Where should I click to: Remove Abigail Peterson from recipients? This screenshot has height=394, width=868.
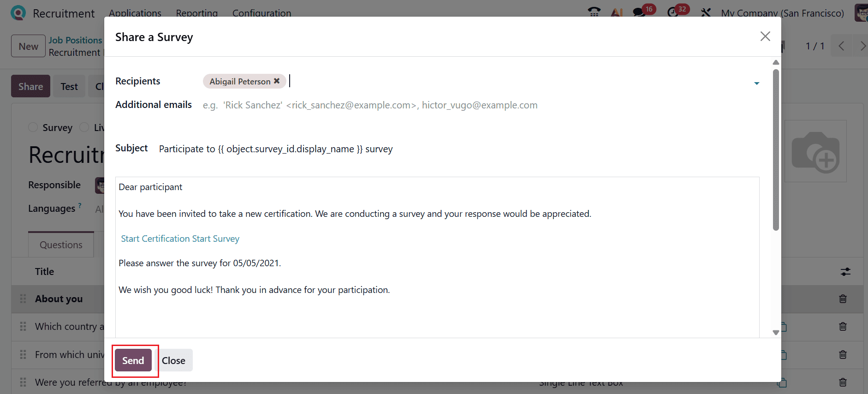pos(277,81)
